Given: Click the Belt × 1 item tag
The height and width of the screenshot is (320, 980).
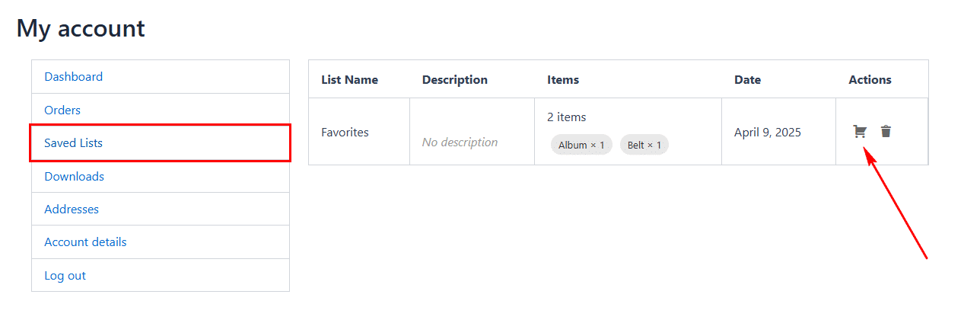Looking at the screenshot, I should coord(644,145).
